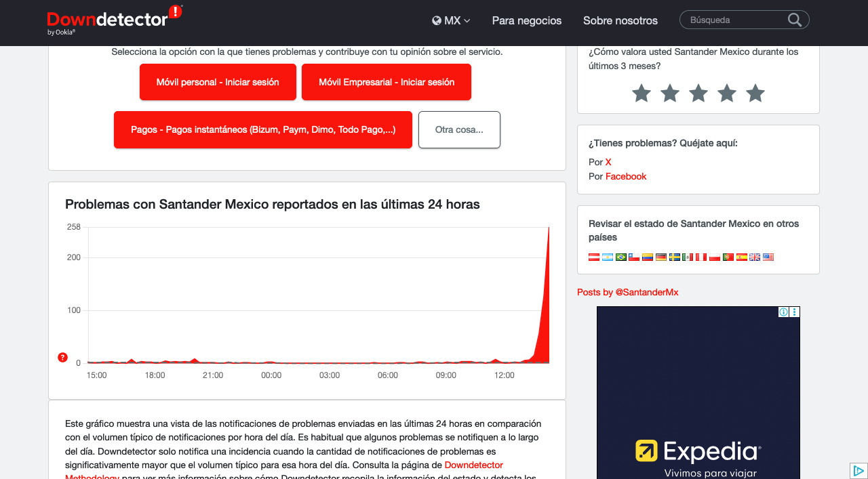
Task: Click the 00:00 time axis label
Action: (271, 375)
